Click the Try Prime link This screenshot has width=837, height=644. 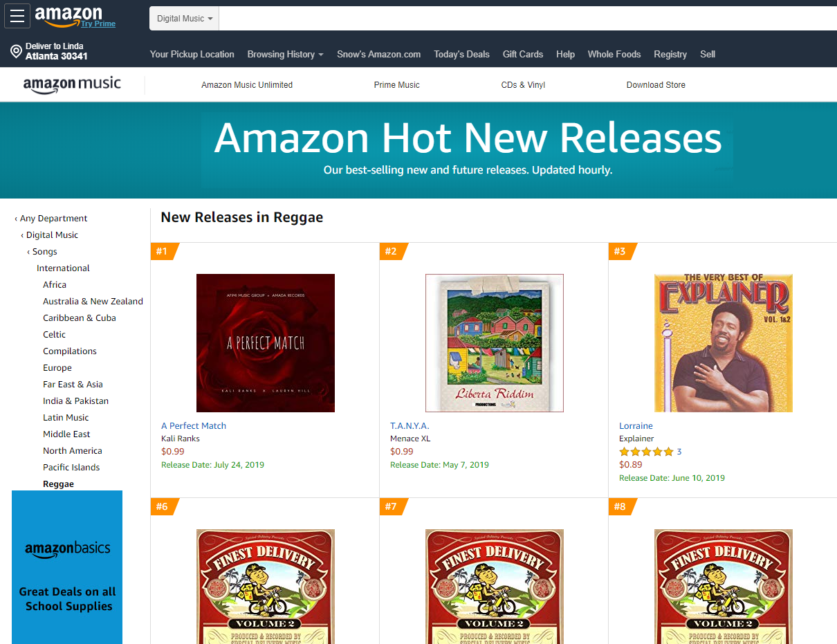98,24
